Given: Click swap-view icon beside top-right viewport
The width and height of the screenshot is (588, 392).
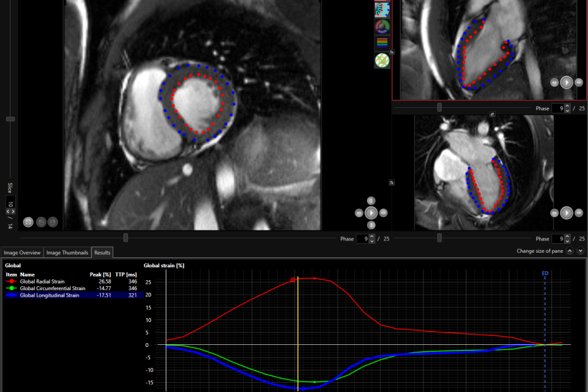Looking at the screenshot, I should coord(391,52).
